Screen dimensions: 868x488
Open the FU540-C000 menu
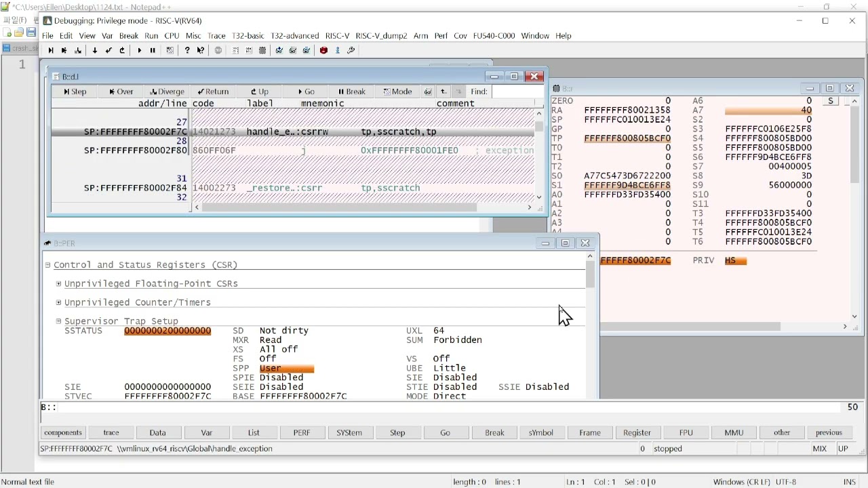[x=494, y=36]
